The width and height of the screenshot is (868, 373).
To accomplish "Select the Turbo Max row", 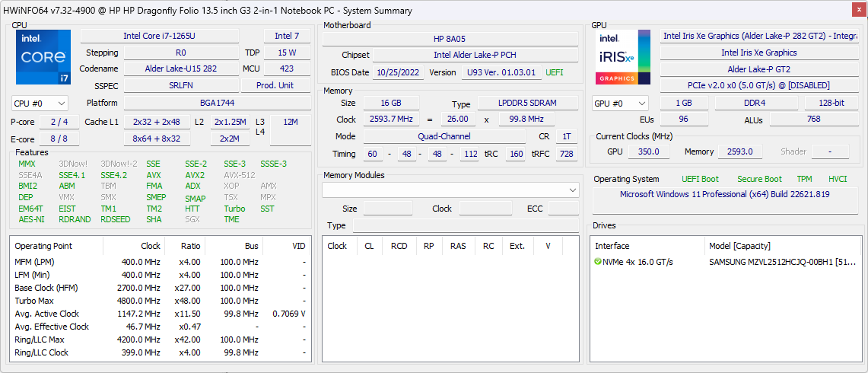I will 36,301.
